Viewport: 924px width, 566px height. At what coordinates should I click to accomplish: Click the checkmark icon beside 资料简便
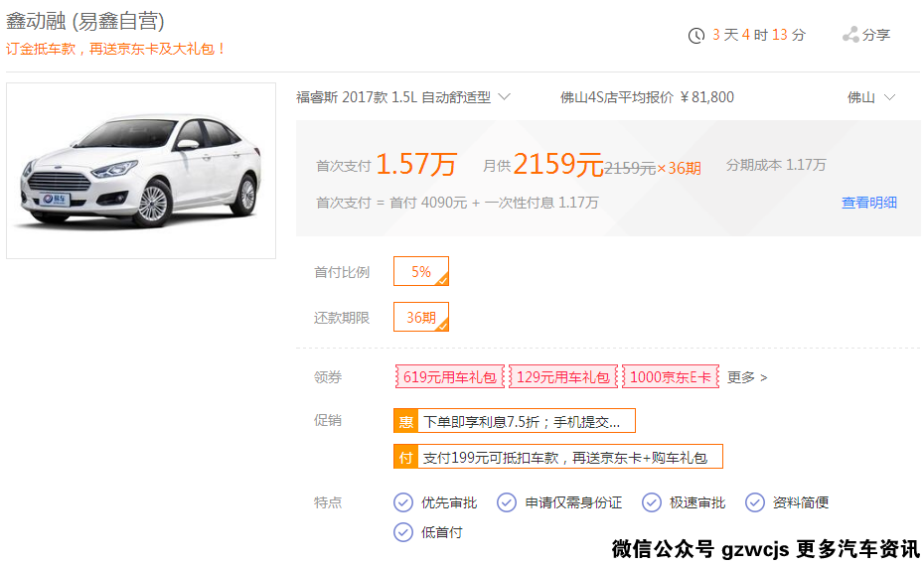755,502
